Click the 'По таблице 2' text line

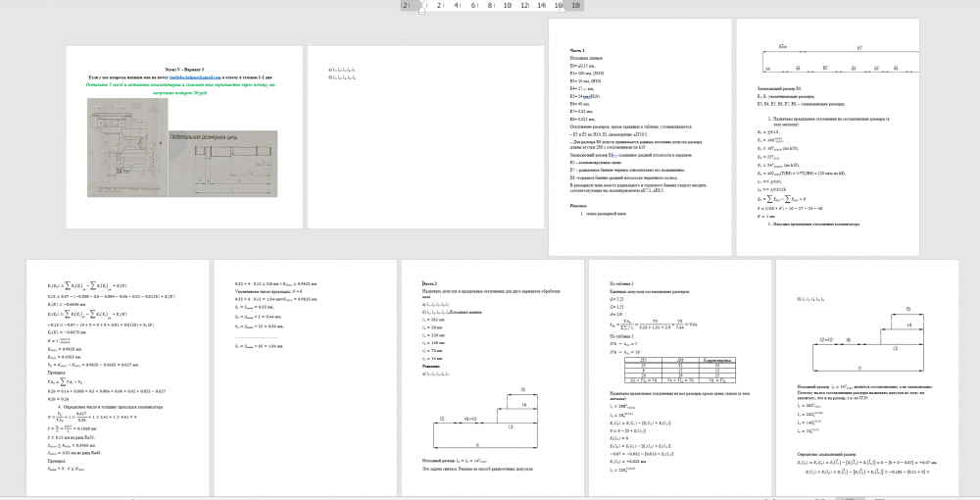click(x=622, y=282)
